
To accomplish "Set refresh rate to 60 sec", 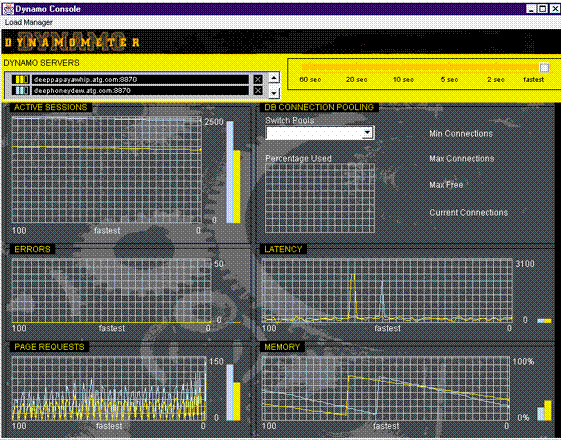I will coord(310,79).
